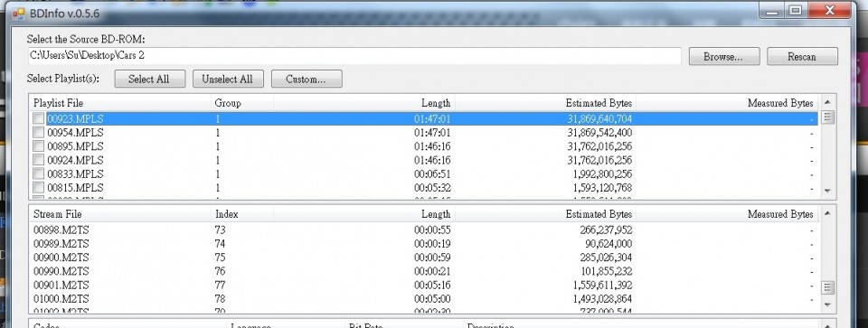Viewport: 868px width, 328px height.
Task: Click playlist list scroll up arrow
Action: (827, 102)
